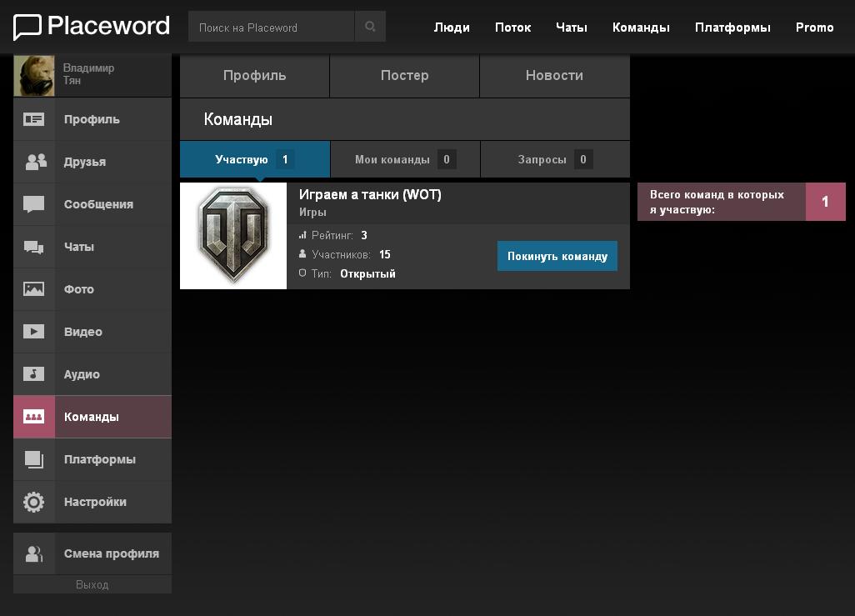Click the Выход logout link
The height and width of the screenshot is (616, 855).
tap(92, 585)
